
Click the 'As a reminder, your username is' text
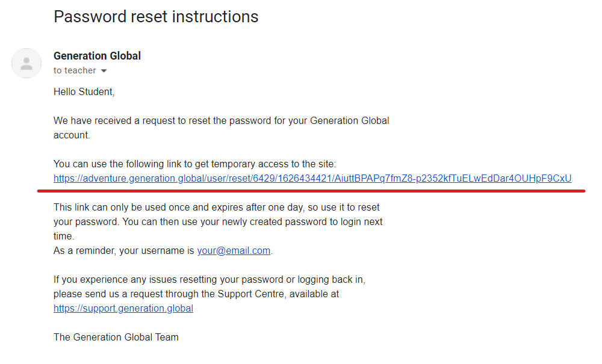click(x=124, y=250)
